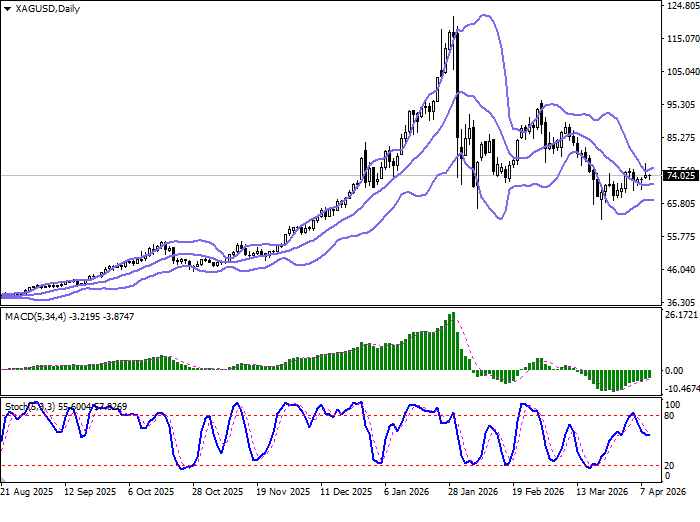Click the current price tag 74.025

tap(680, 176)
